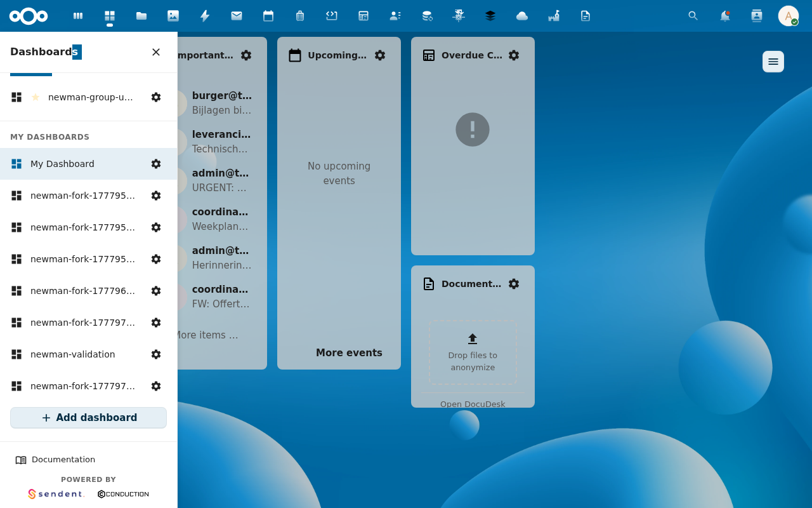Open the Dashboard app in top bar
This screenshot has width=812, height=508.
pos(110,16)
